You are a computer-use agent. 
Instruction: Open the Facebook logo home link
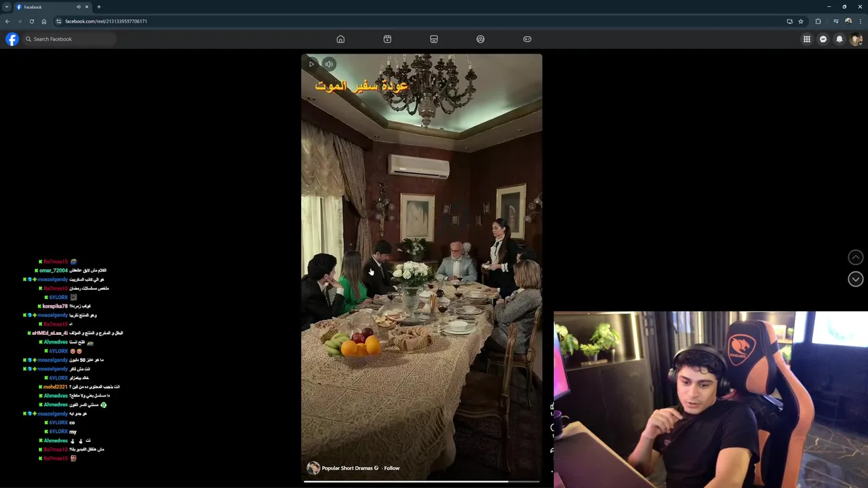click(x=12, y=39)
